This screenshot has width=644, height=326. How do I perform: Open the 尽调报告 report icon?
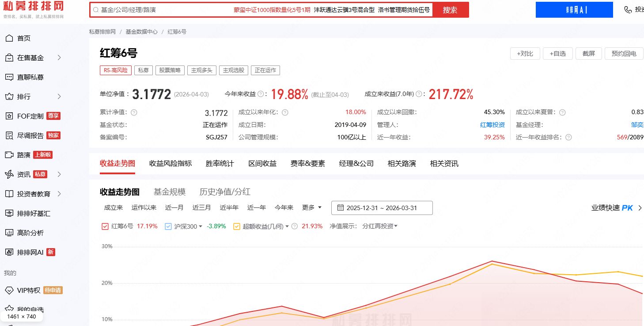tap(9, 135)
